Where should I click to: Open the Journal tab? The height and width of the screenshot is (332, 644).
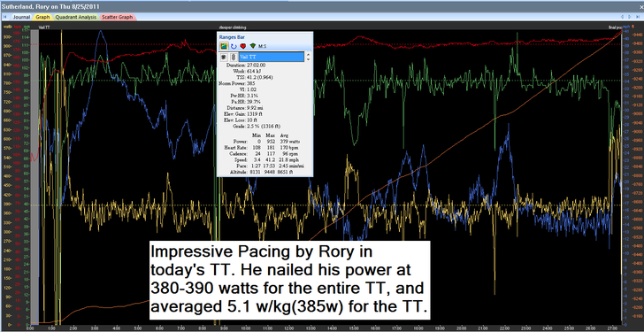[21, 17]
